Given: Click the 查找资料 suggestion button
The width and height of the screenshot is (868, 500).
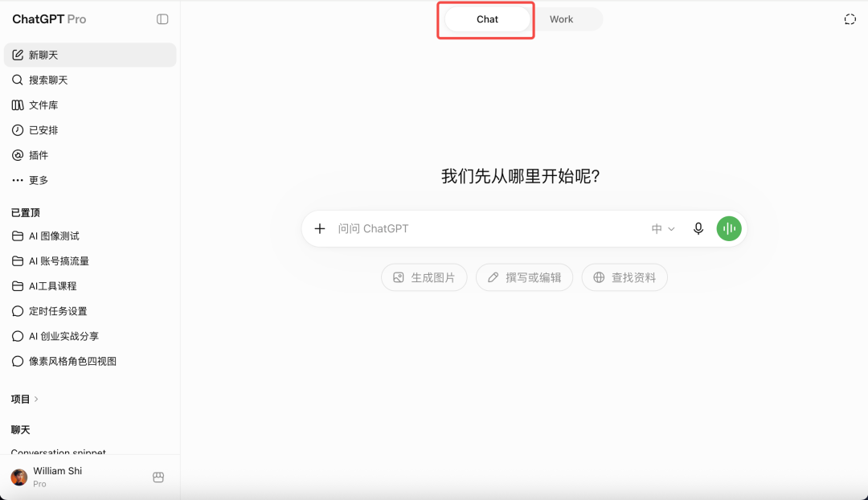Looking at the screenshot, I should click(x=624, y=277).
